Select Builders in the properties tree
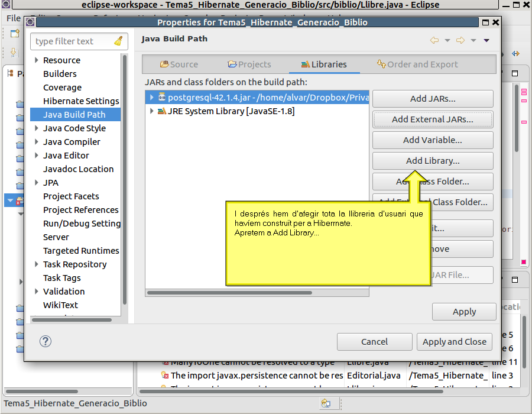Viewport: 532px width, 414px height. (60, 74)
